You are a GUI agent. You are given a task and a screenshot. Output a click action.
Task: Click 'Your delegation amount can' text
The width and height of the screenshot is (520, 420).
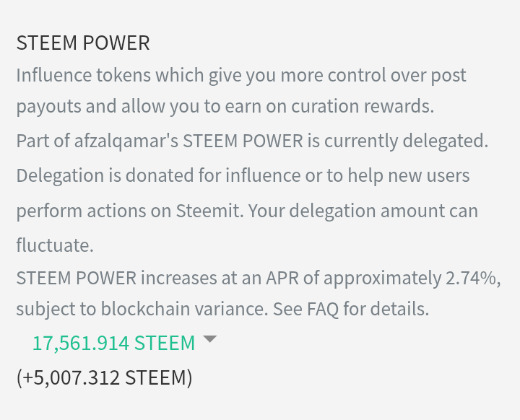pos(363,211)
